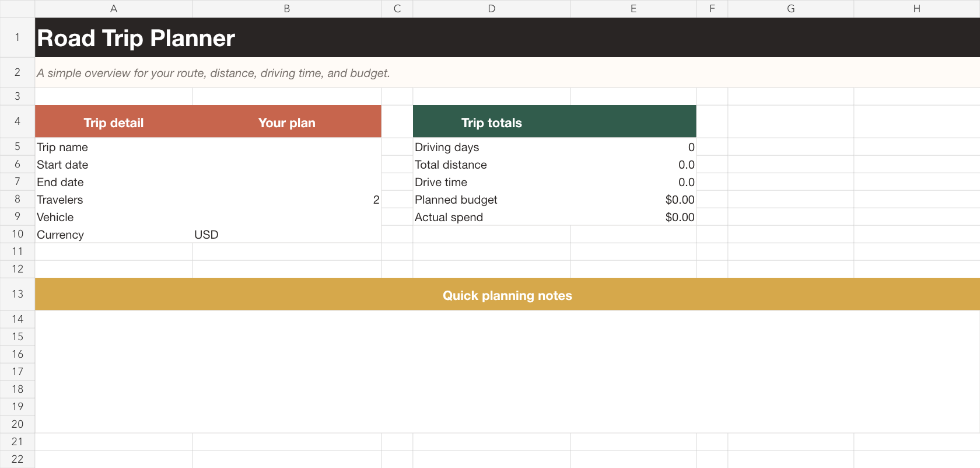Select row 8 header
The image size is (980, 468).
[17, 199]
